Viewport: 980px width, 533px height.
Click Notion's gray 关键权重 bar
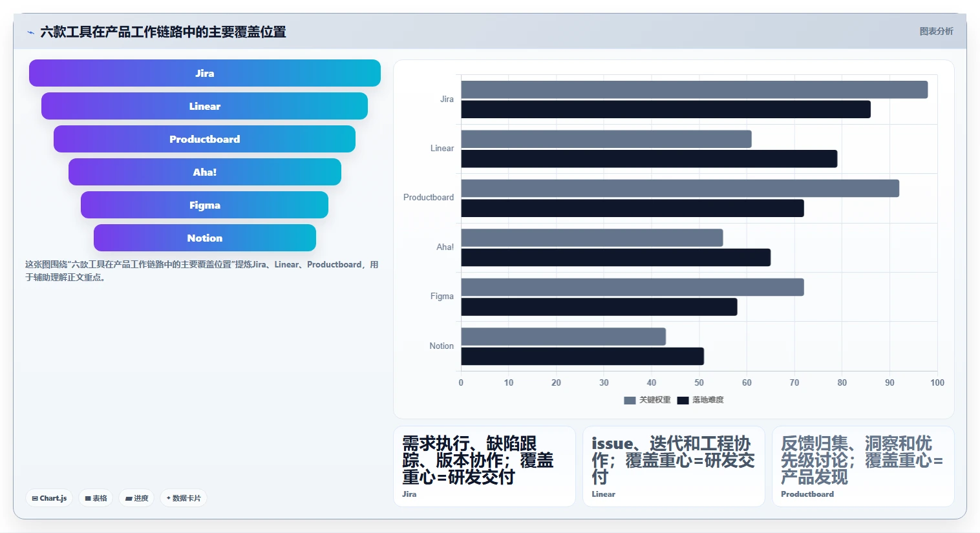(563, 337)
